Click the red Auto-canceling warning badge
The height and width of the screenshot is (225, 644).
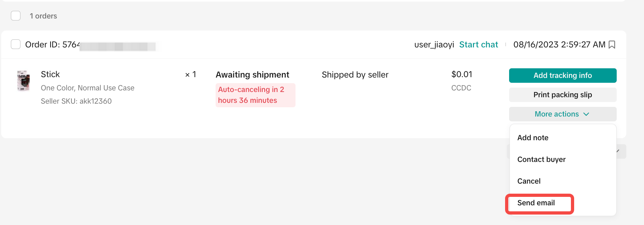255,95
